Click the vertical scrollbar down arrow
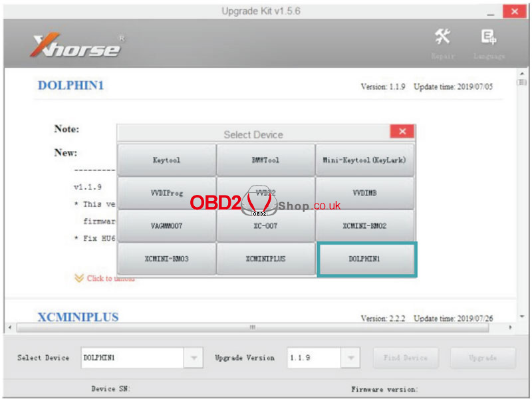The image size is (532, 401). pos(522,317)
